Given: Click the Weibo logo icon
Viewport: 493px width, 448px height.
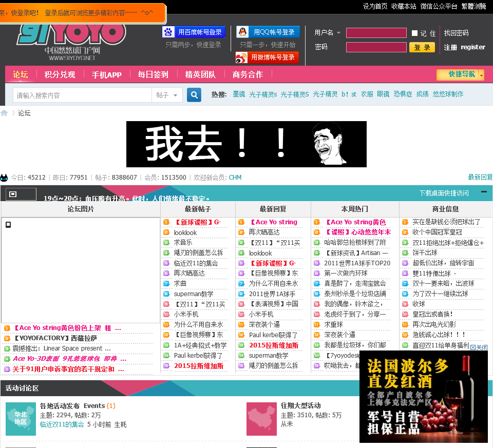Looking at the screenshot, I should pyautogui.click(x=241, y=57).
